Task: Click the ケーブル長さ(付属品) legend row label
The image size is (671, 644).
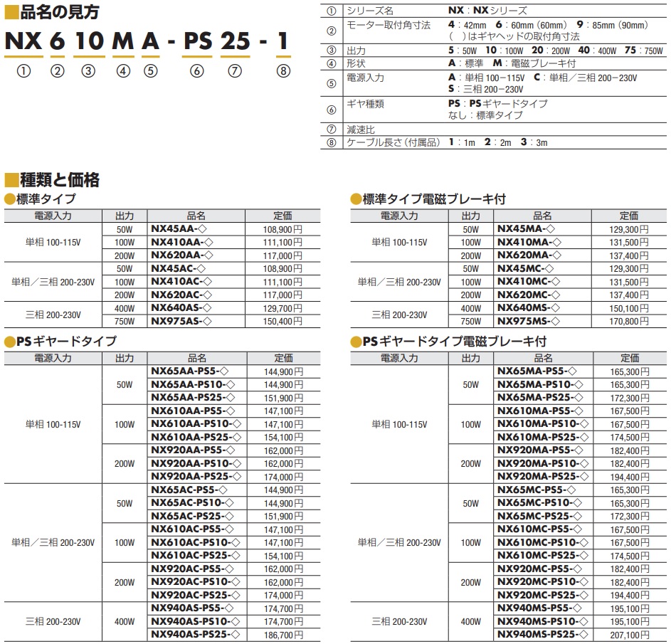Action: [386, 142]
